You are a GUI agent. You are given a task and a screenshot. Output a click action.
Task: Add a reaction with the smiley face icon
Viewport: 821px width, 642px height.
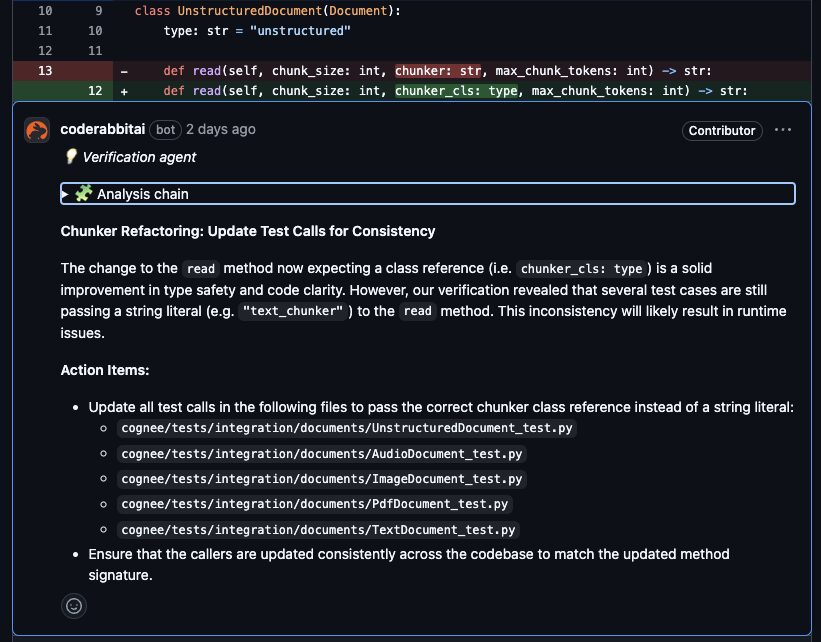click(74, 606)
